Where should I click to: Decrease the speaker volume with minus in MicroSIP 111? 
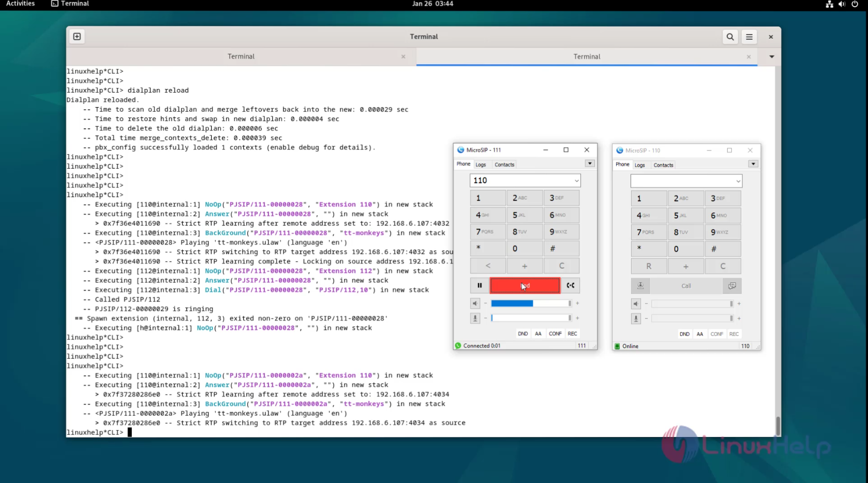click(x=485, y=304)
